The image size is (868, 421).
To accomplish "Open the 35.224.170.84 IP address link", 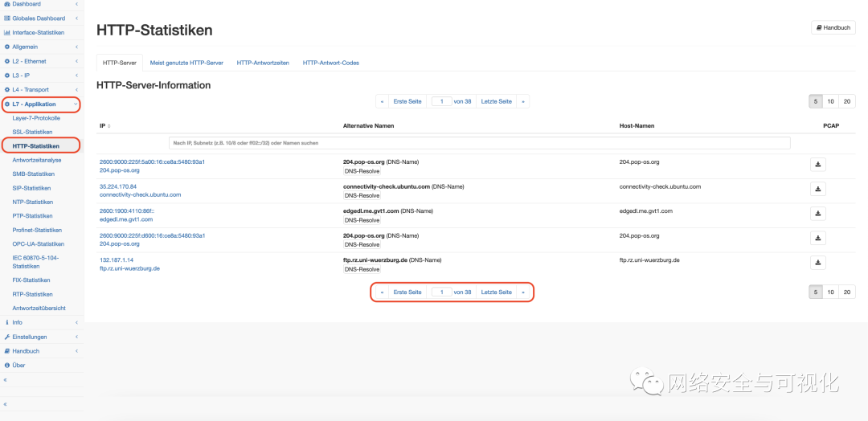I will tap(118, 186).
